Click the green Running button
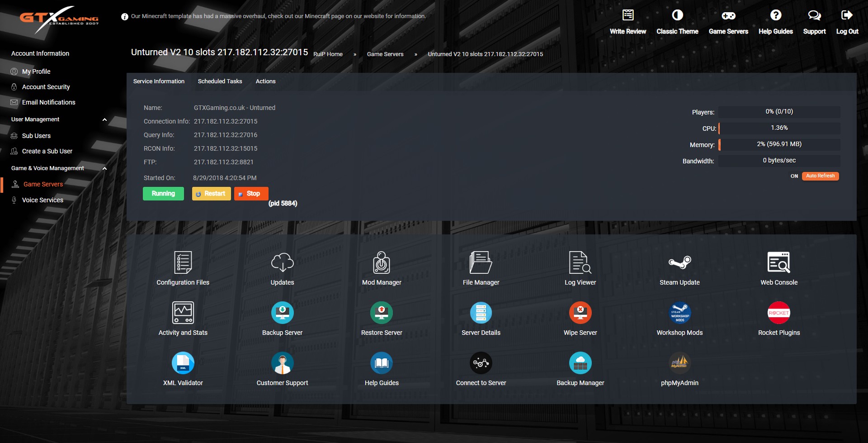 [x=163, y=194]
